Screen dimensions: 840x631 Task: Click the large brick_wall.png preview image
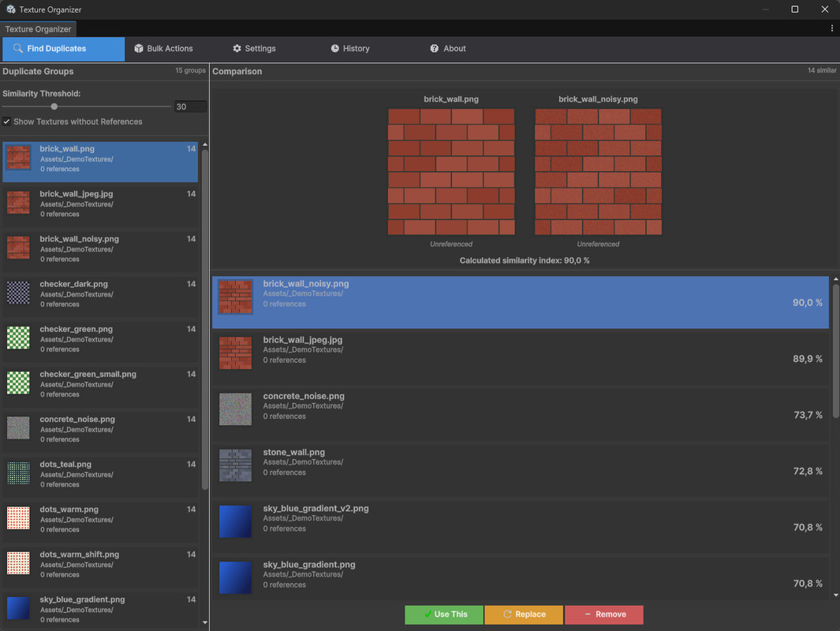tap(451, 172)
